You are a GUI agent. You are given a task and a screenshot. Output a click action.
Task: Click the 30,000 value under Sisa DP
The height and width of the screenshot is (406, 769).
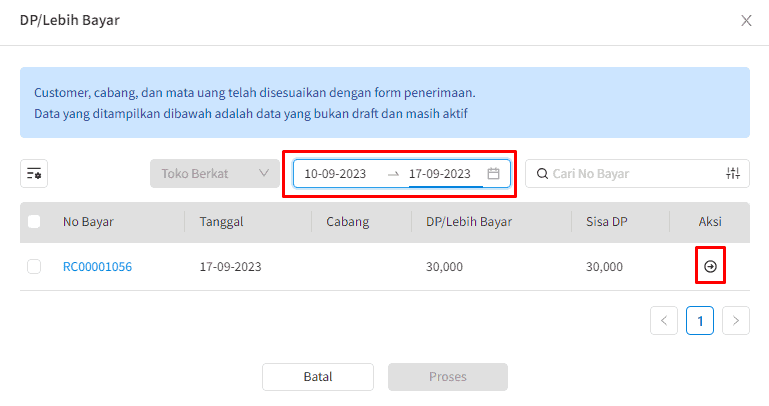pos(604,267)
